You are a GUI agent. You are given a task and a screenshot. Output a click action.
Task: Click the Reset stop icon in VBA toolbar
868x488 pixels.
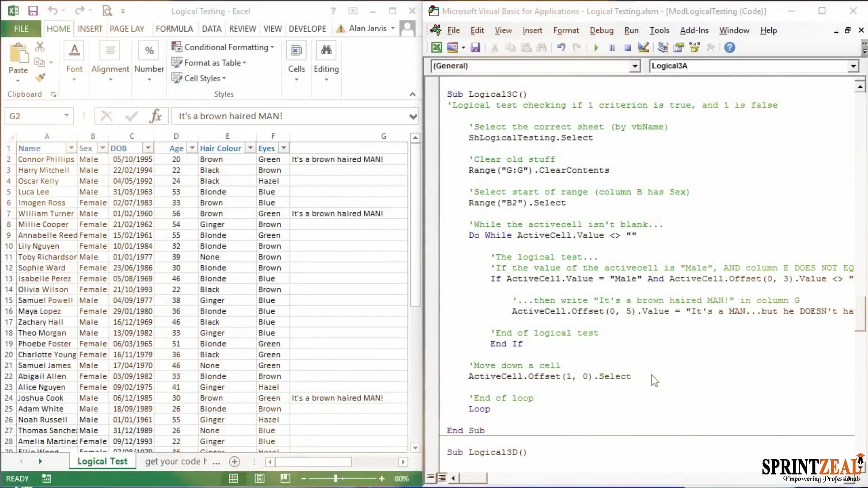627,47
